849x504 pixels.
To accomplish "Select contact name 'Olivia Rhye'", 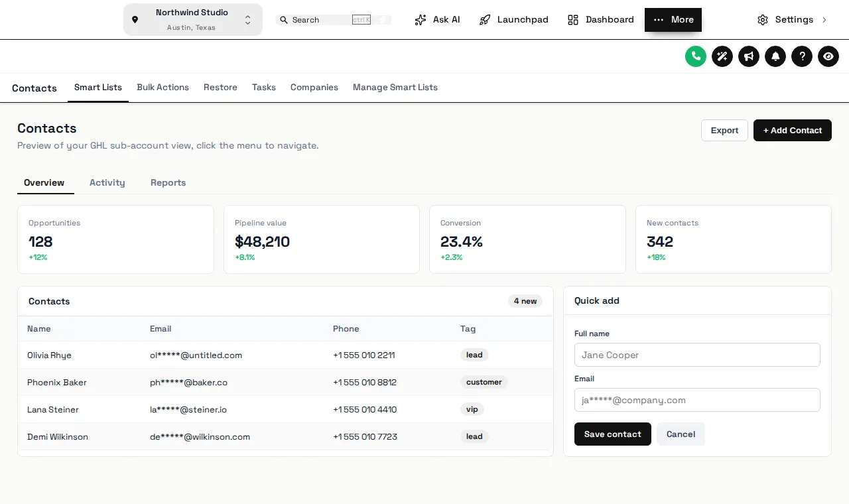I will tap(49, 355).
